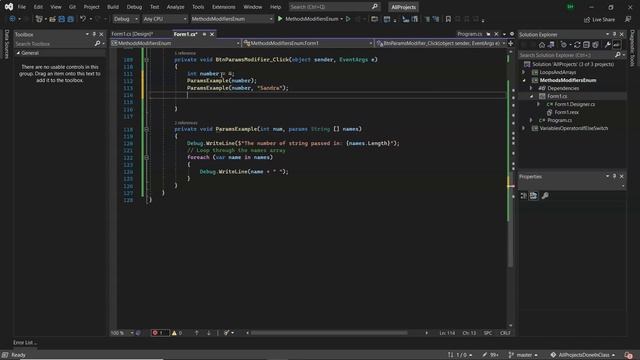Toggle pin on Form1.cs tab
Viewport: 640px width, 360px height.
(x=204, y=34)
